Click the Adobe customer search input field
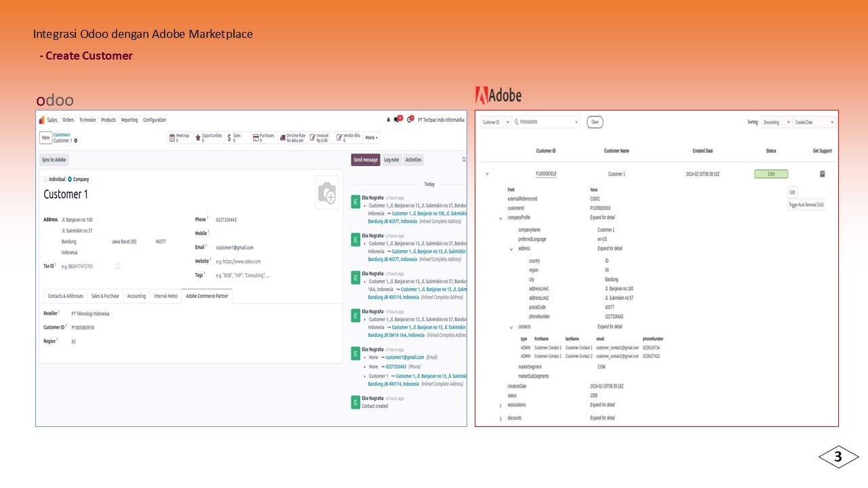This screenshot has width=868, height=488. 546,122
